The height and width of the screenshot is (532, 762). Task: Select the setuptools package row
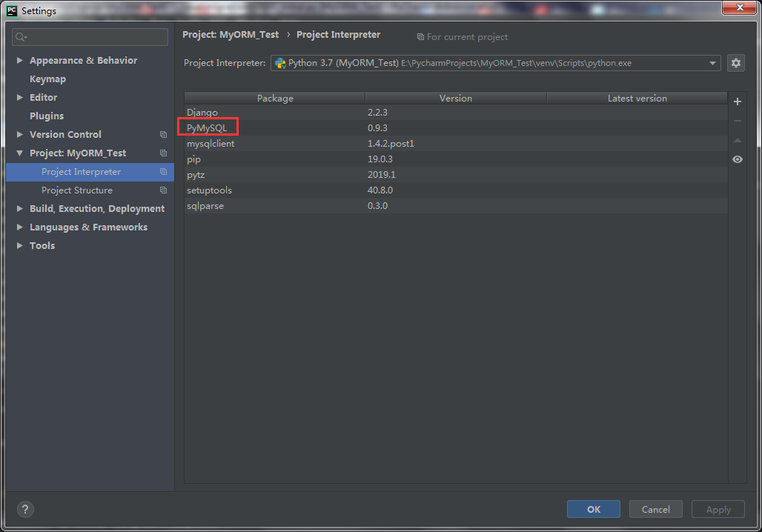pyautogui.click(x=456, y=190)
